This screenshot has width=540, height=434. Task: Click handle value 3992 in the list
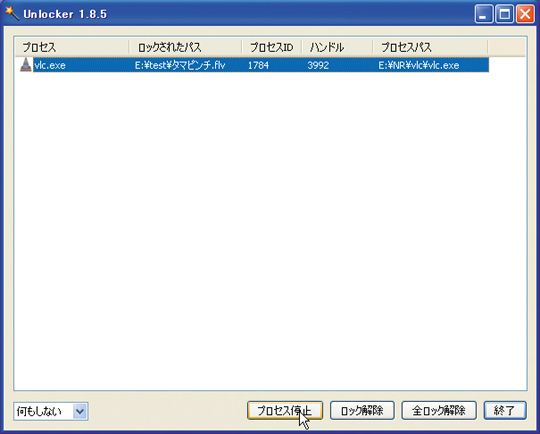318,65
